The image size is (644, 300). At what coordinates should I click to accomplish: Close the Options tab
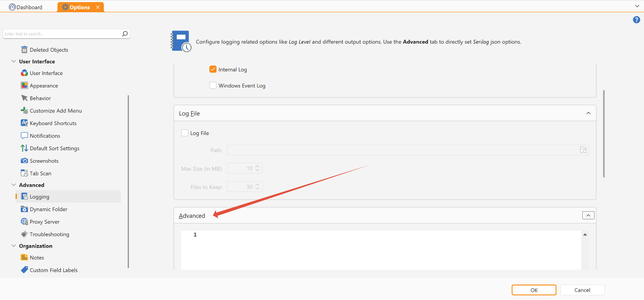[x=98, y=7]
